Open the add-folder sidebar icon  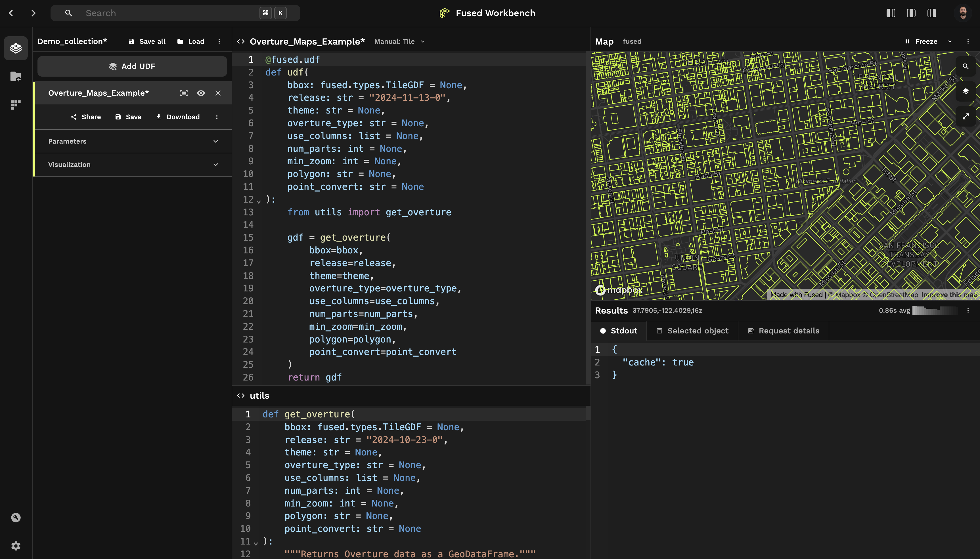pos(16,76)
